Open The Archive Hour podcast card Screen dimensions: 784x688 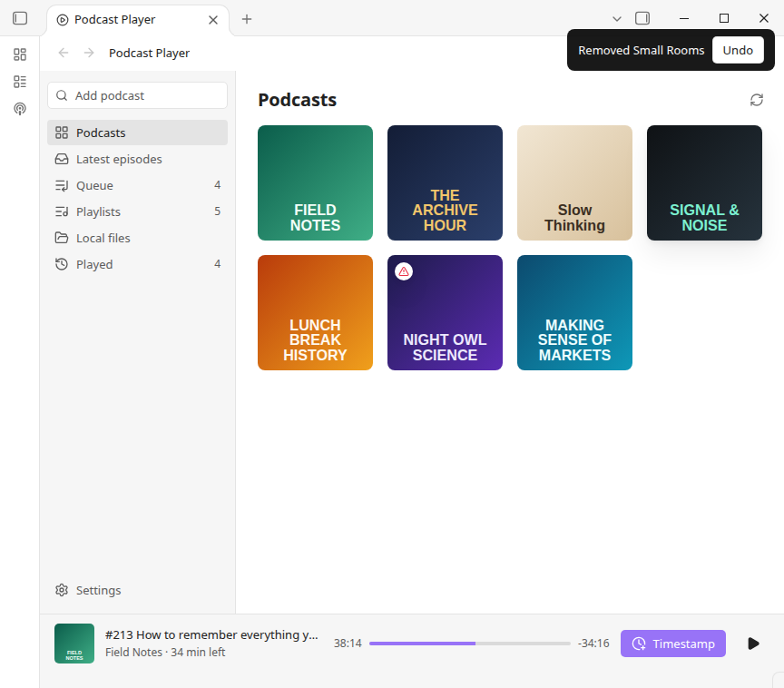tap(445, 183)
